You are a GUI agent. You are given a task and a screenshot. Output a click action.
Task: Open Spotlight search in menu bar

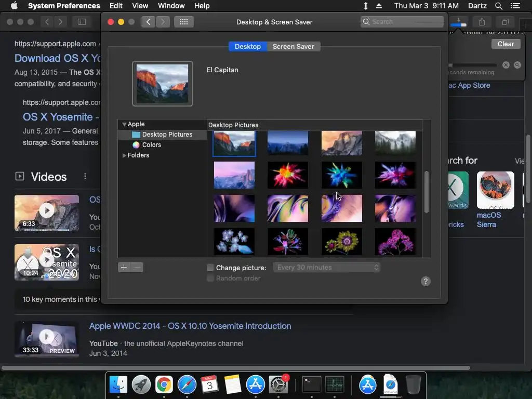tap(498, 6)
